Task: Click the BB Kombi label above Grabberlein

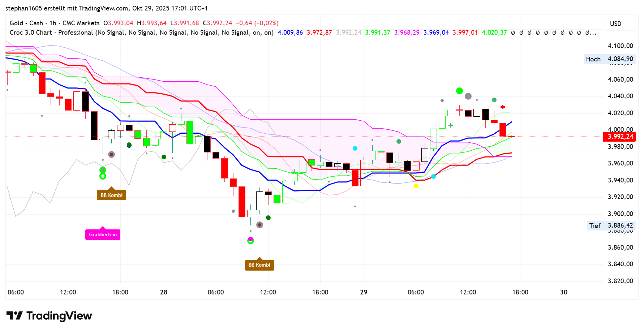Action: click(111, 195)
